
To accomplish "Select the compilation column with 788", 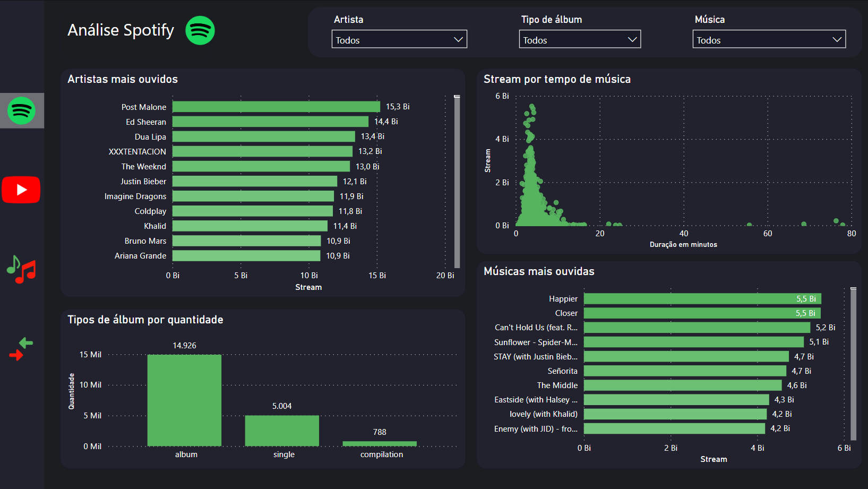I will tap(380, 444).
